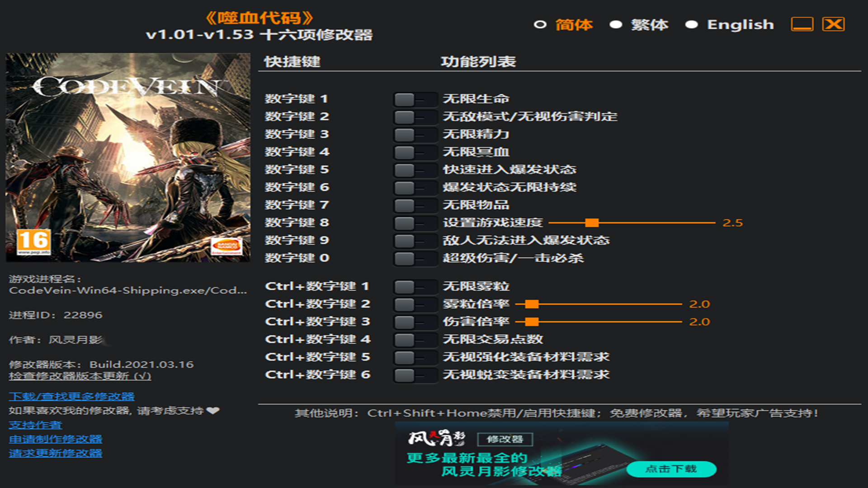The width and height of the screenshot is (868, 488).
Task: Enable 无敌模式 toggle
Action: tap(415, 117)
